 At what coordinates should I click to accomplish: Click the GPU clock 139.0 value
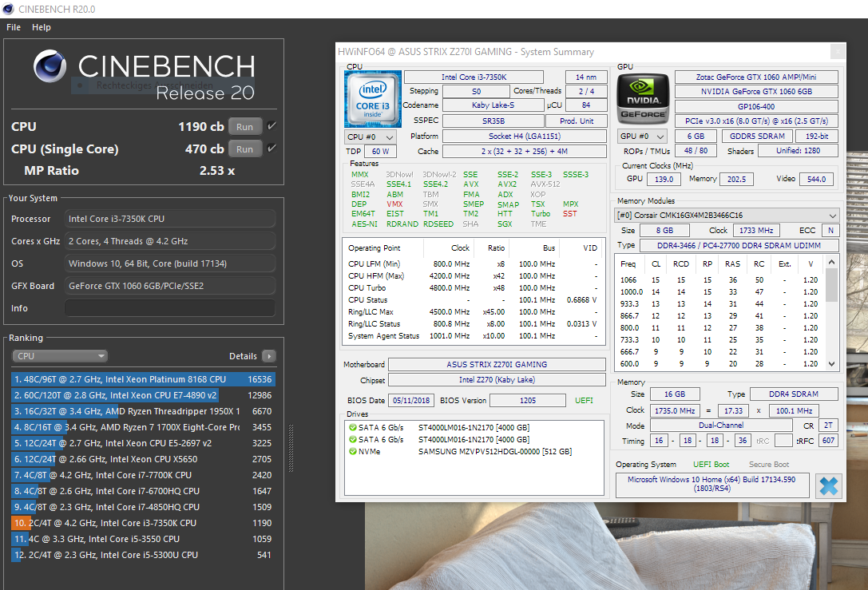pyautogui.click(x=664, y=180)
